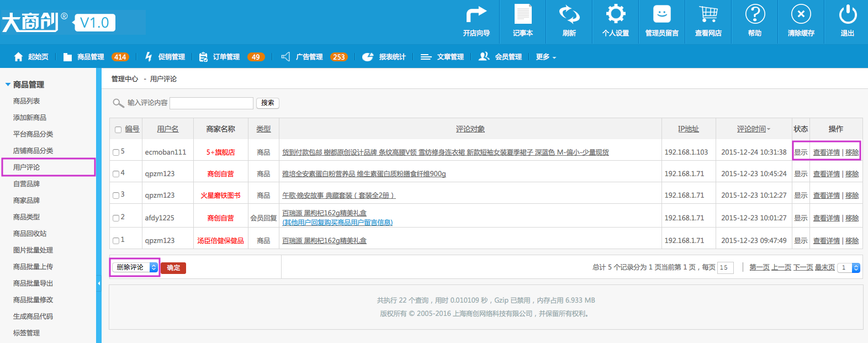Screen dimensions: 868x343
Task: Open the 删除评论 batch action dropdown
Action: coord(135,267)
